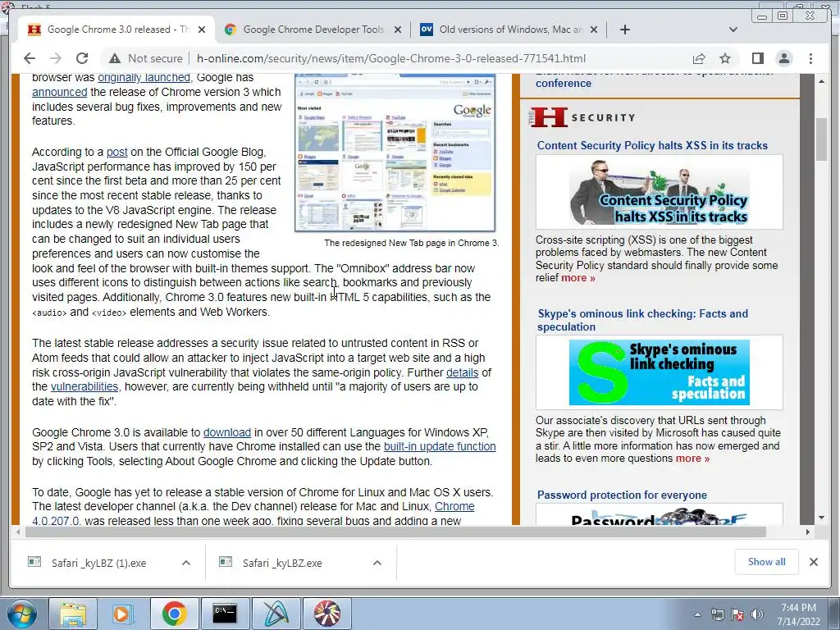
Task: Open the 'built-in update function' link
Action: click(x=440, y=447)
